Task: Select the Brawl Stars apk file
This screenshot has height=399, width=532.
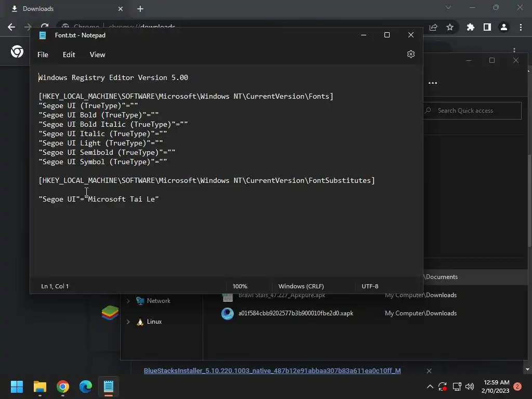Action: pos(282,295)
